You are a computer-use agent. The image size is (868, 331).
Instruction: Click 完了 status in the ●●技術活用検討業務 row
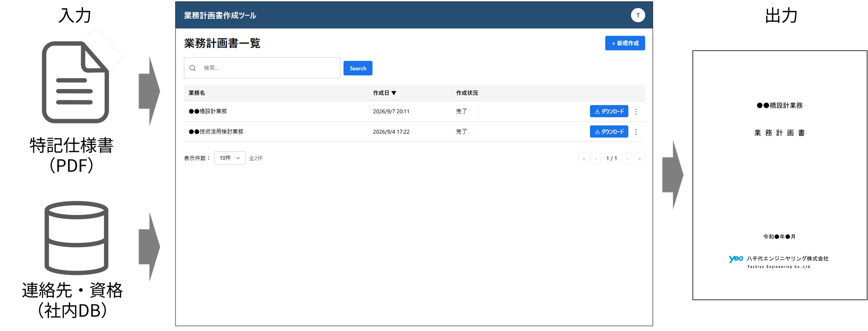(461, 132)
